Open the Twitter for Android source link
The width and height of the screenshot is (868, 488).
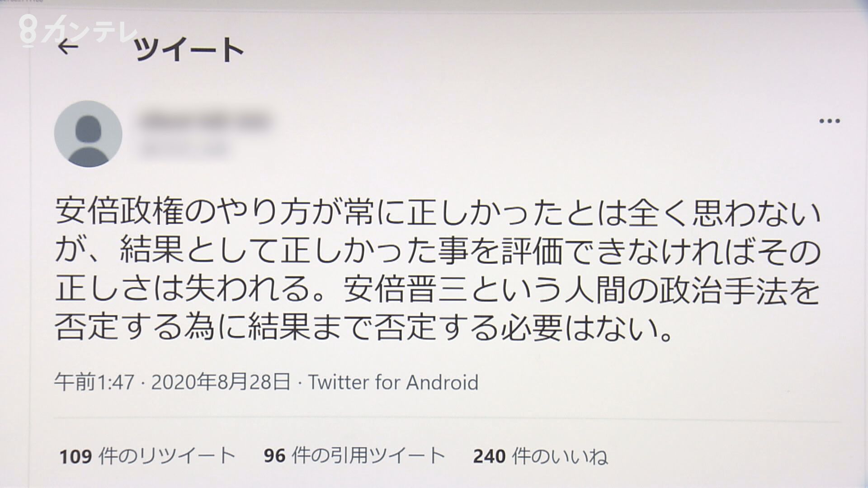click(393, 382)
